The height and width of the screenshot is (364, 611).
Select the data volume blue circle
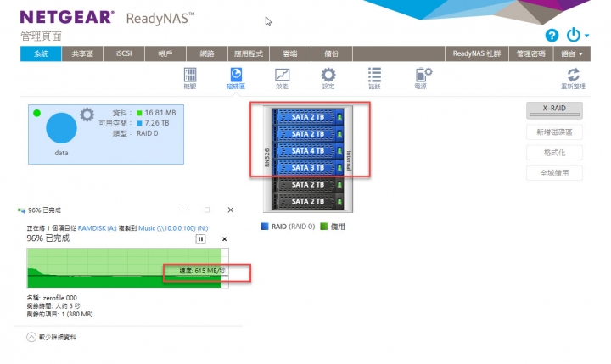(61, 128)
